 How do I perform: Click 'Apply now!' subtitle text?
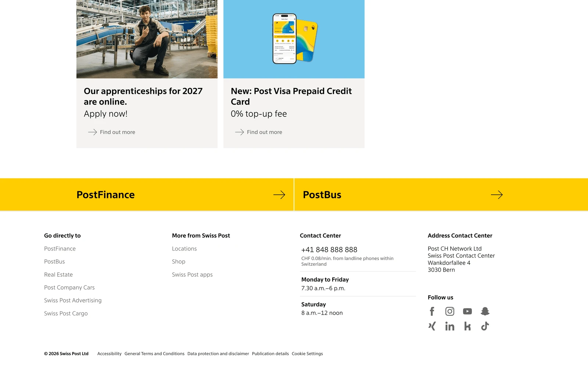(x=105, y=114)
